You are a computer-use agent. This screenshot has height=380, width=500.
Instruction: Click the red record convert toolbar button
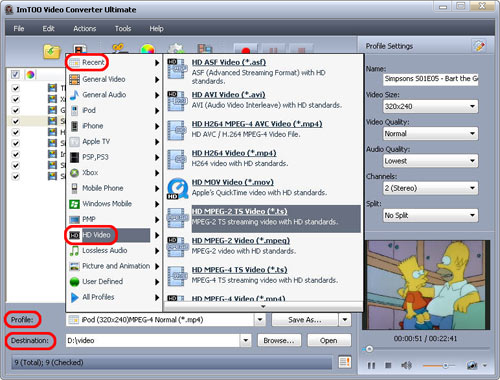click(246, 50)
